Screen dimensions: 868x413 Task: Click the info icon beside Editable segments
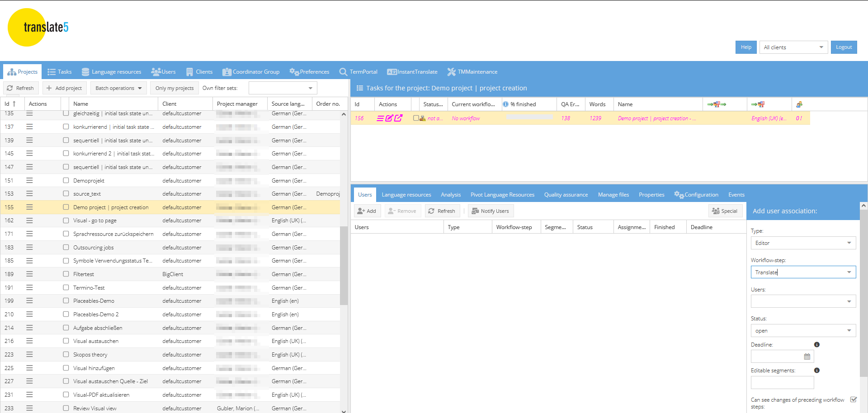click(x=816, y=371)
